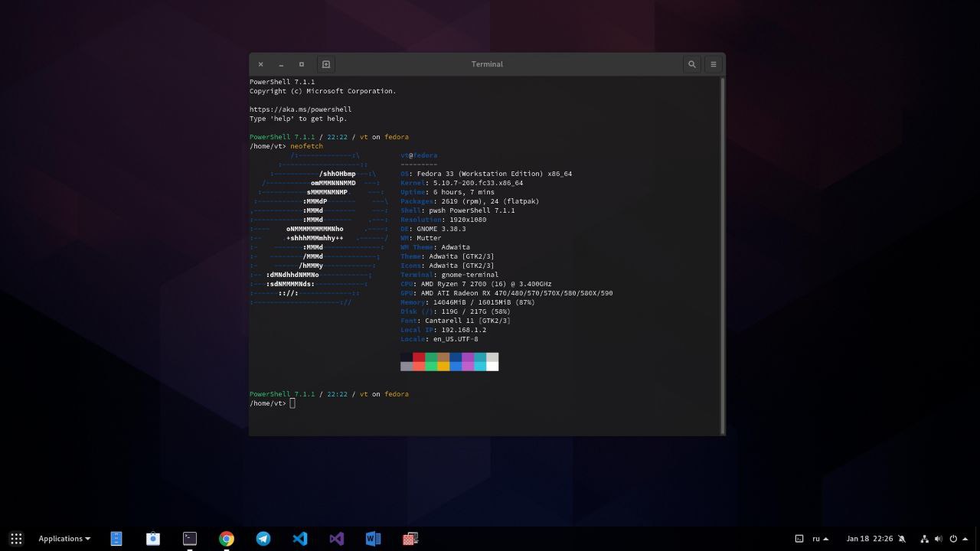Click the 'vt@fedora' header in neofetch
980x551 pixels.
(x=419, y=155)
